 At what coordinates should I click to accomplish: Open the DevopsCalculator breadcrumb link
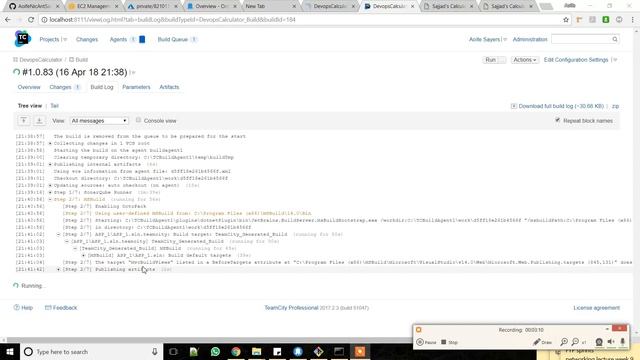tap(41, 60)
